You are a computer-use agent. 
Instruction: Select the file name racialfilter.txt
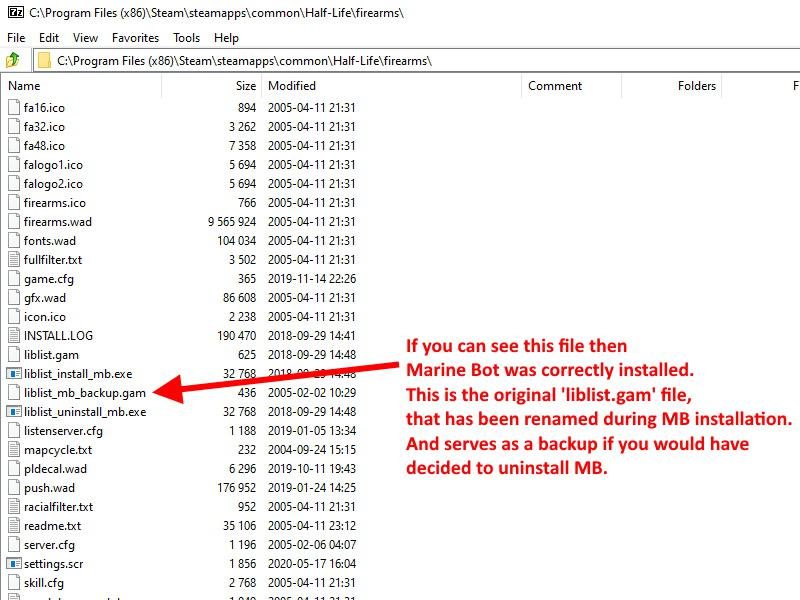(58, 507)
